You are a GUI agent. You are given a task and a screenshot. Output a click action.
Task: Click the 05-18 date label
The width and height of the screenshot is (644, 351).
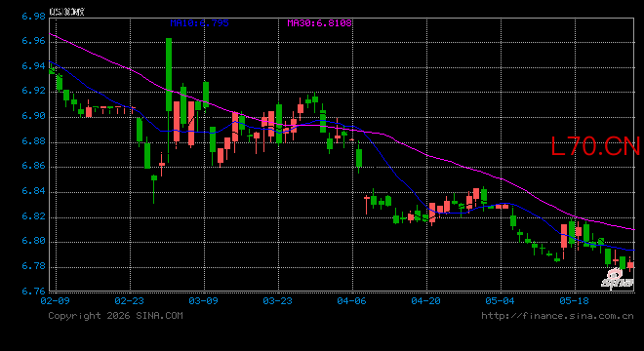(x=574, y=301)
